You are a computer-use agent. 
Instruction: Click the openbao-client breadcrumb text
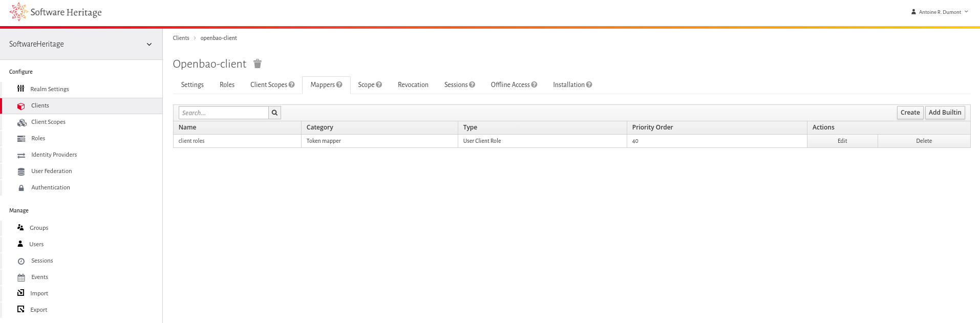click(219, 38)
